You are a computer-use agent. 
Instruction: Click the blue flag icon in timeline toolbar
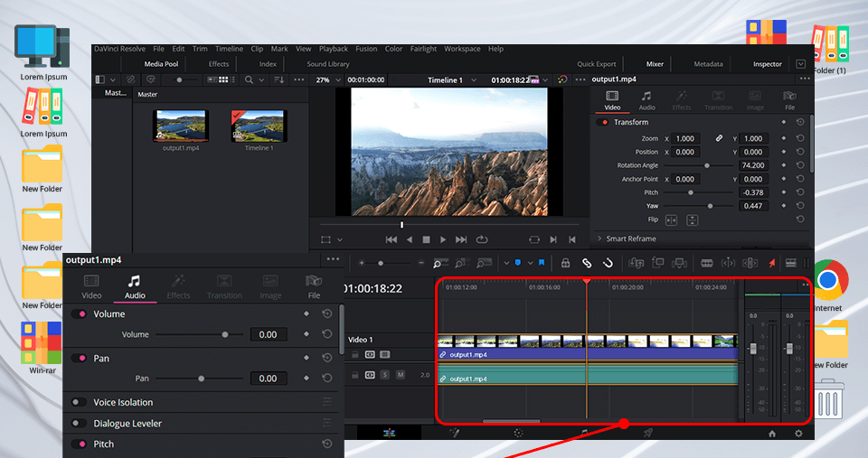[x=517, y=263]
